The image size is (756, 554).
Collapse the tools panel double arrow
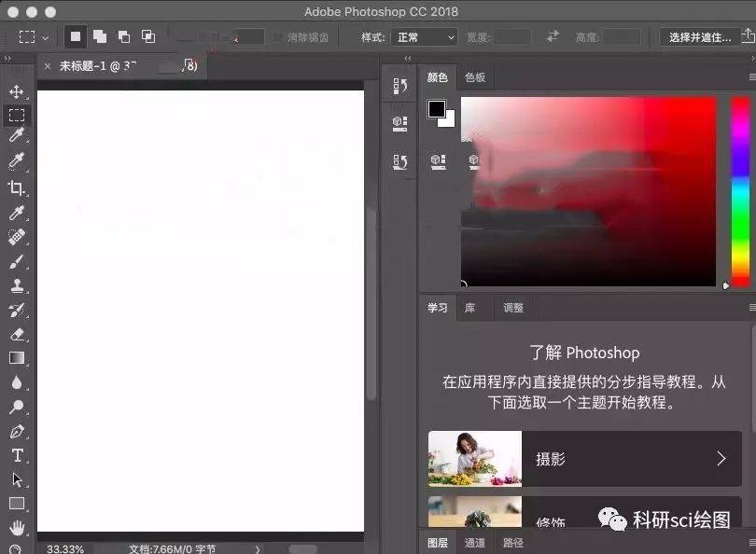coord(7,58)
